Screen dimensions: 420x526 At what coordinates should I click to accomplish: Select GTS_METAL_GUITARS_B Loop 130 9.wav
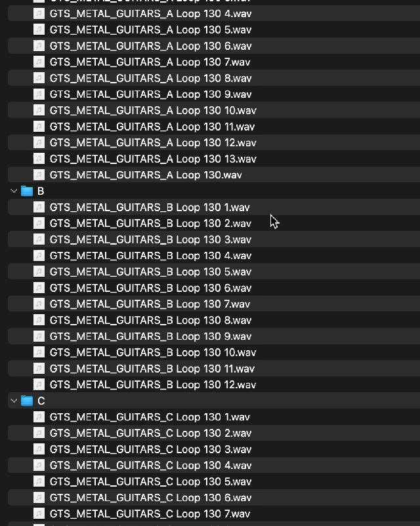click(x=150, y=336)
